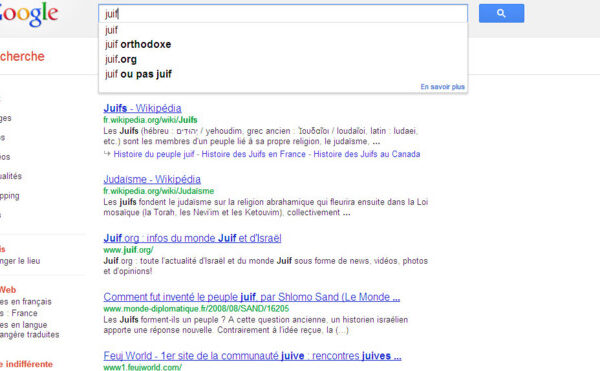This screenshot has height=371, width=600.
Task: Select 'en langue étrangère traduites' filter
Action: coord(29,330)
